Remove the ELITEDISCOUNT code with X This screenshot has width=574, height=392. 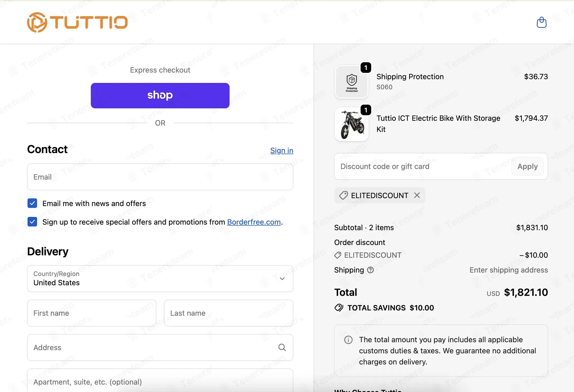tap(417, 195)
